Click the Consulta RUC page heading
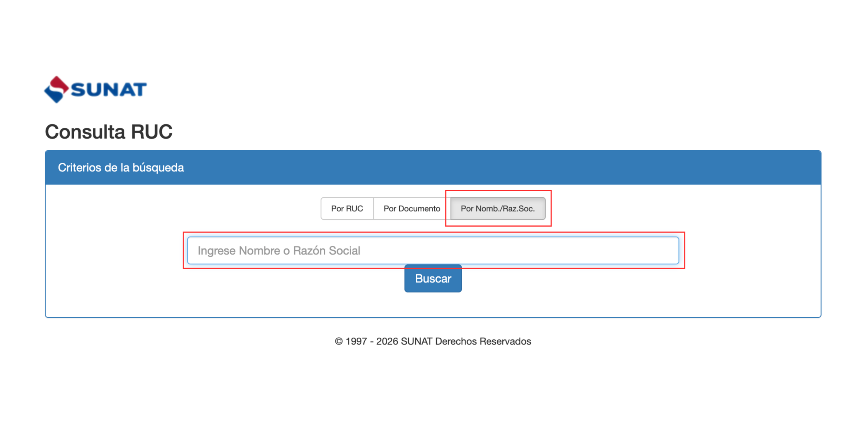This screenshot has height=434, width=868. (108, 132)
